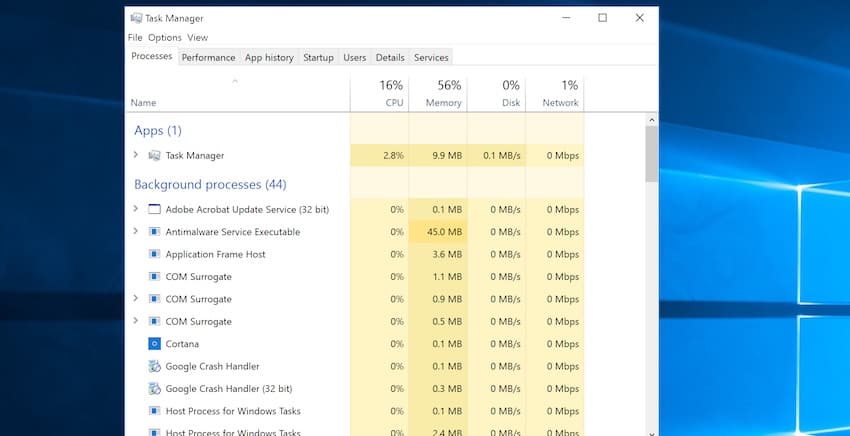
Task: Switch to the Services tab
Action: 431,57
